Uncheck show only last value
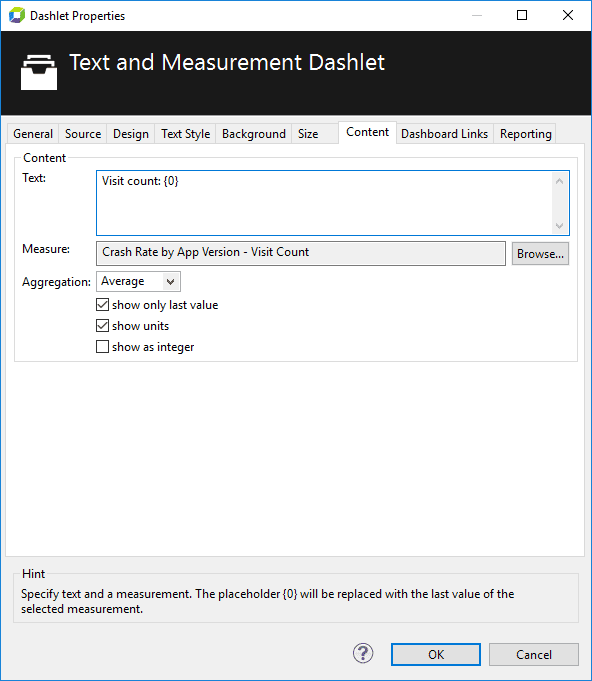Screen dimensions: 592x681 pyautogui.click(x=103, y=304)
